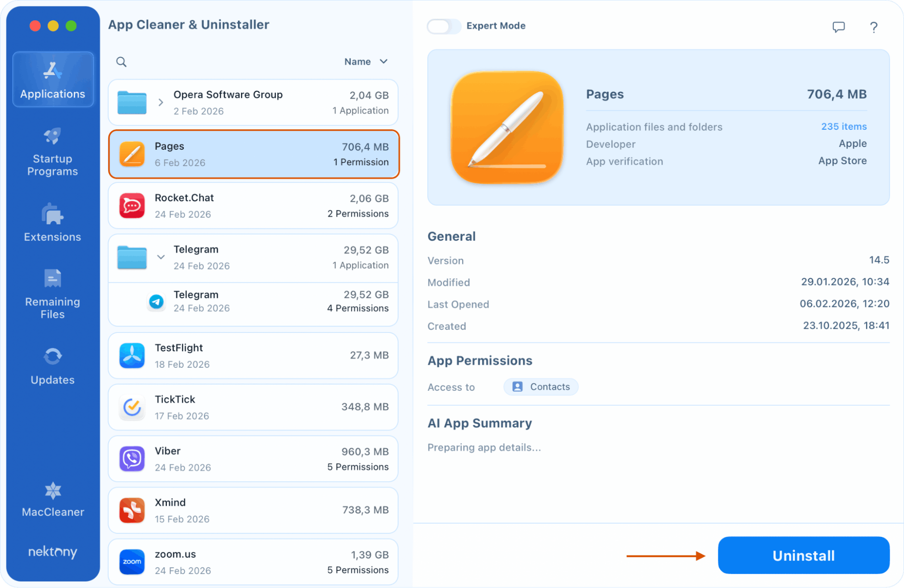Click the Xmind app icon

coord(132,510)
